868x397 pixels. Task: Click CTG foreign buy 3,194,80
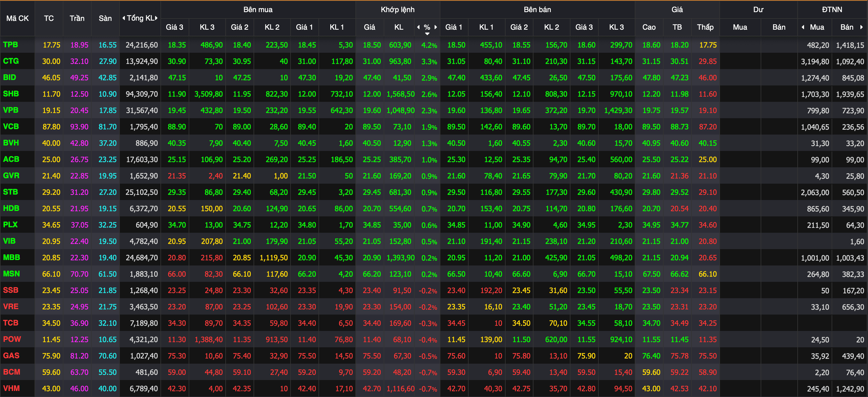pos(815,62)
